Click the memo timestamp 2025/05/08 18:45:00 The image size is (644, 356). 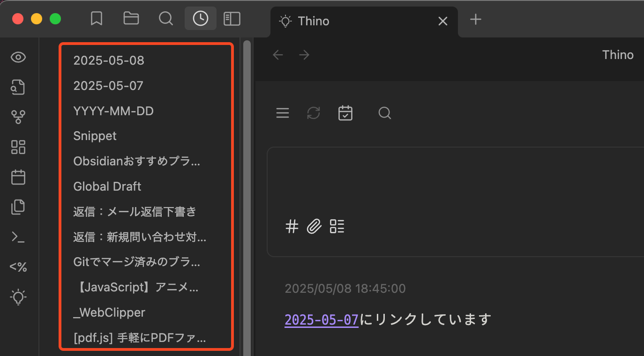pyautogui.click(x=345, y=288)
